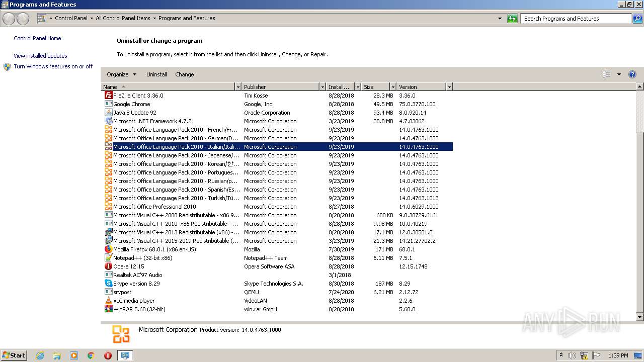Click the clock showing 1:39 PM

(x=618, y=355)
